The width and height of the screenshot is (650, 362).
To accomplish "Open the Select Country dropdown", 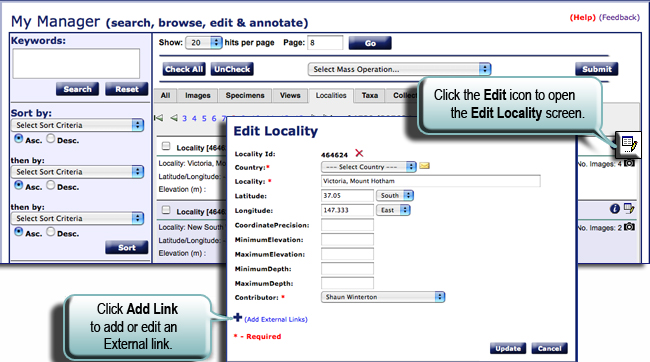I will (369, 167).
